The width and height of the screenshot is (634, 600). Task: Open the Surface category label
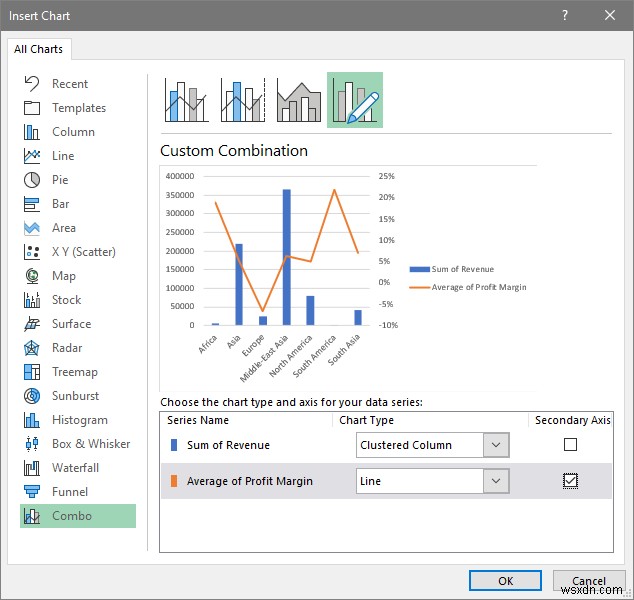pos(72,324)
